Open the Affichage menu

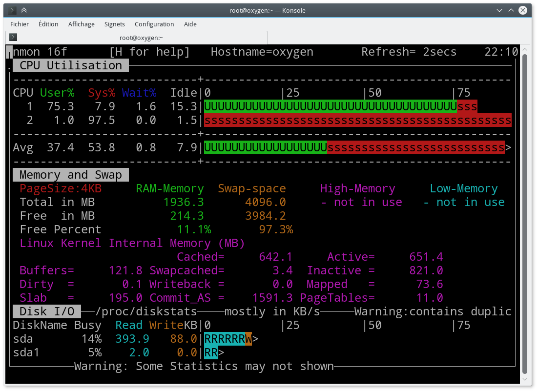point(82,24)
